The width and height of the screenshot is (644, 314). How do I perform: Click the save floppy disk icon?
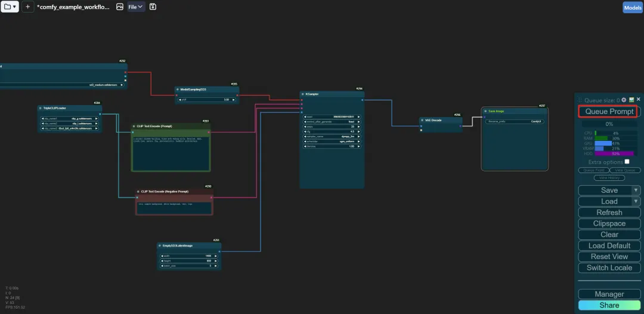(153, 7)
